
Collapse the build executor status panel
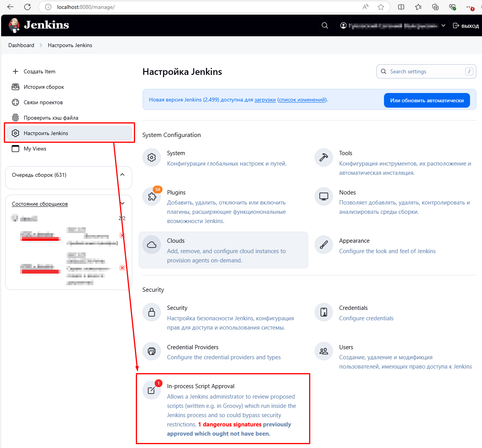point(122,203)
